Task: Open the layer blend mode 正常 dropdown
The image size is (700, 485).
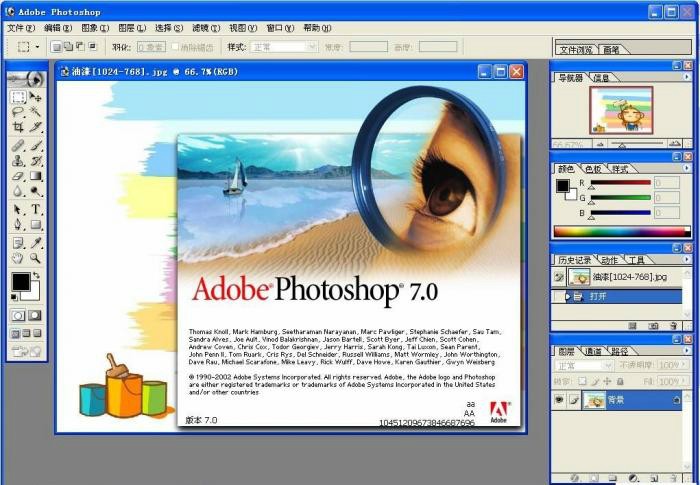Action: [584, 366]
